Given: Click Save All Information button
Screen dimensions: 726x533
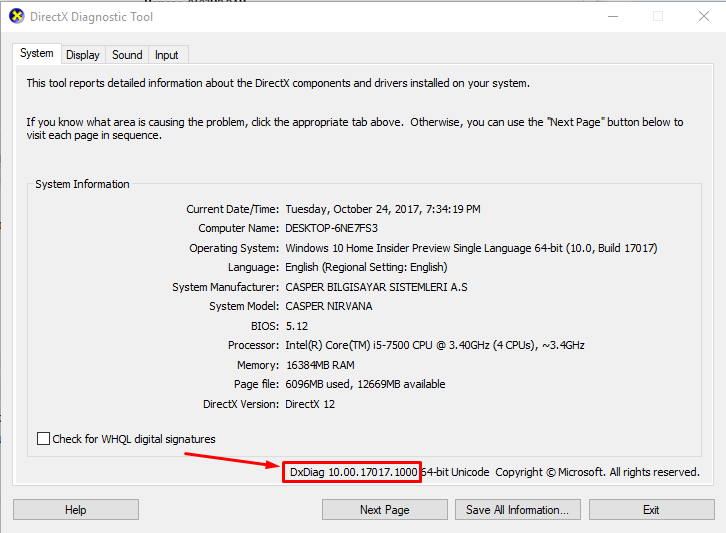Looking at the screenshot, I should 518,509.
